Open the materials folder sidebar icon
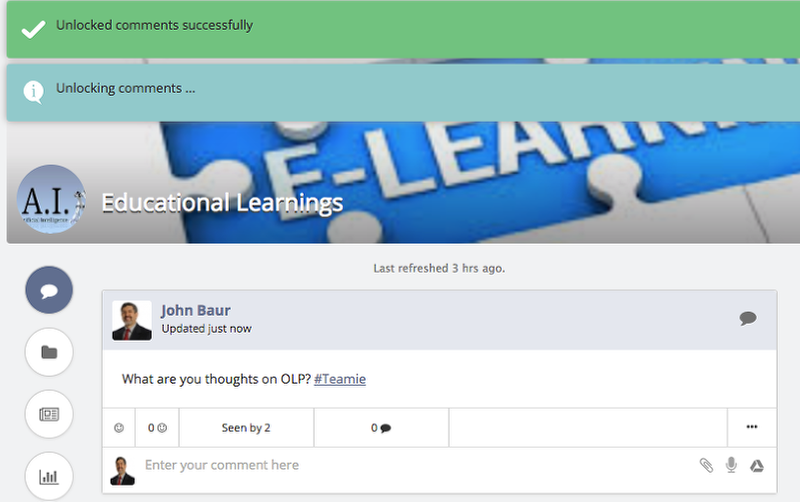 (49, 352)
